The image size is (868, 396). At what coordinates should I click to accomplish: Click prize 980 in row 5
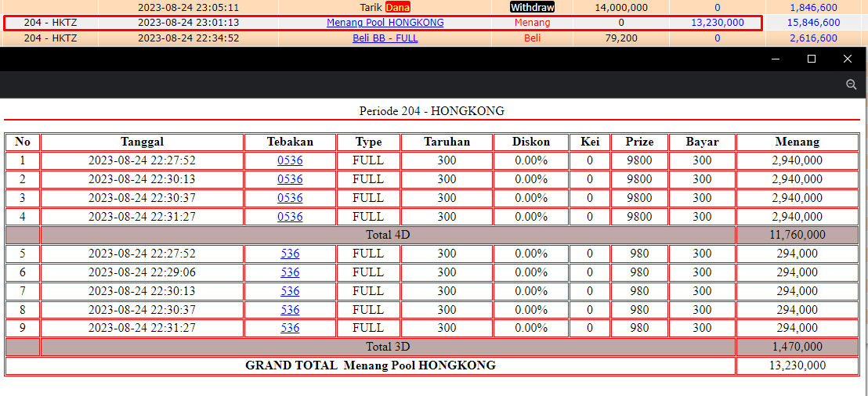[x=639, y=254]
